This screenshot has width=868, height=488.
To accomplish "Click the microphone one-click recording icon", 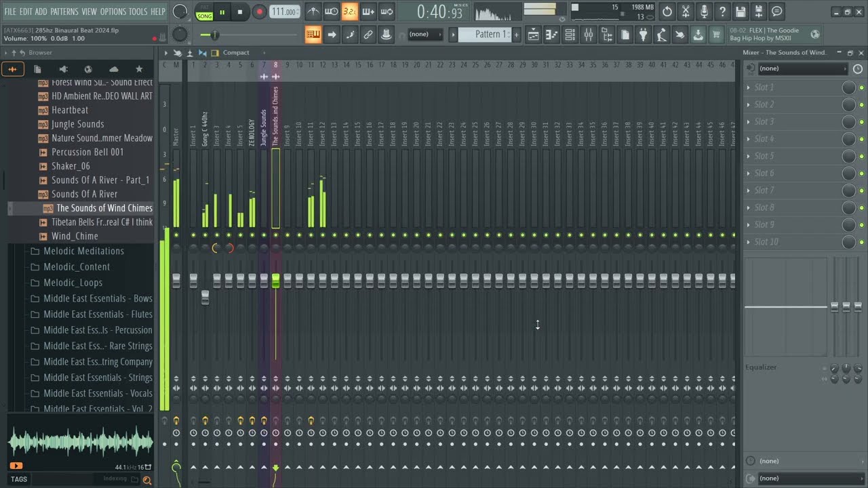I will (704, 12).
